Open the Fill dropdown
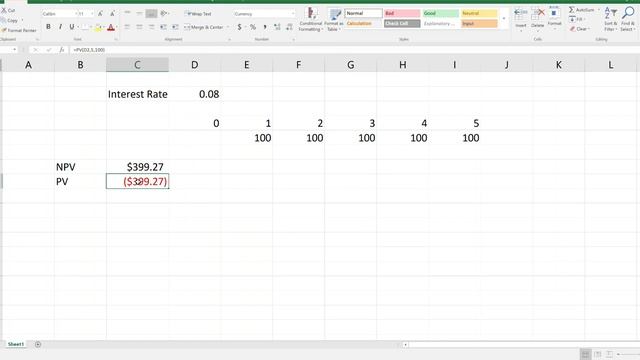The image size is (640, 360). (576, 19)
